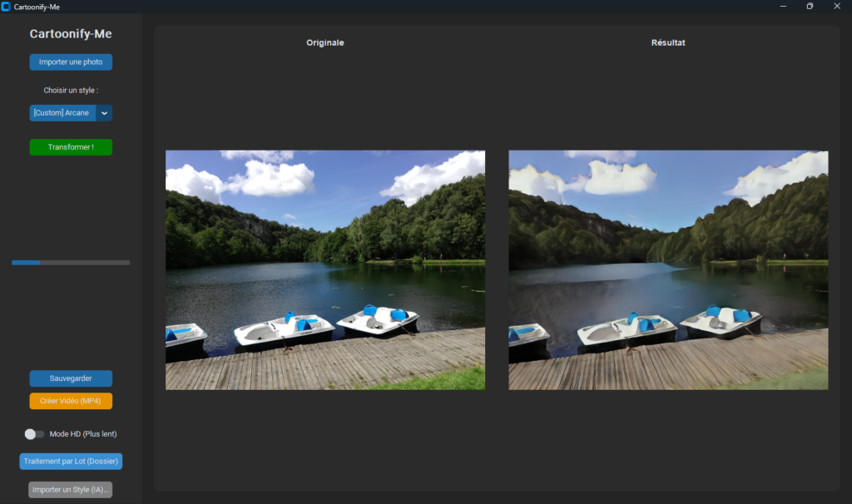Click the "Importer une photo" button

point(71,62)
